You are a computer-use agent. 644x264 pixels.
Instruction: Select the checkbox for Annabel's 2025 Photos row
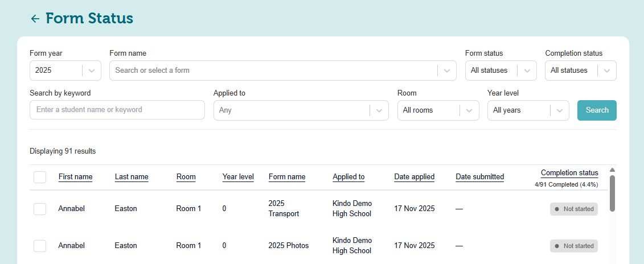[x=40, y=246]
